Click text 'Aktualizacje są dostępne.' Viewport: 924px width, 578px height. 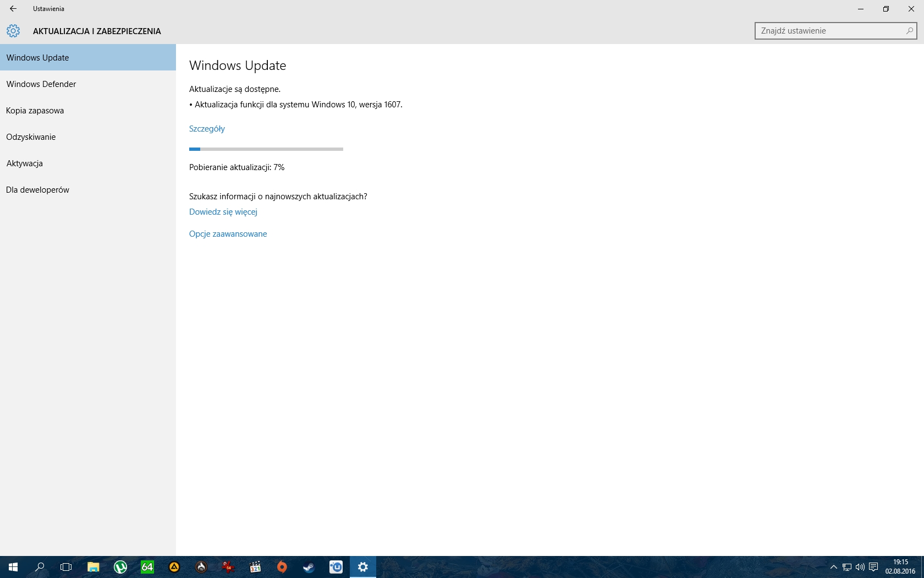pos(235,89)
